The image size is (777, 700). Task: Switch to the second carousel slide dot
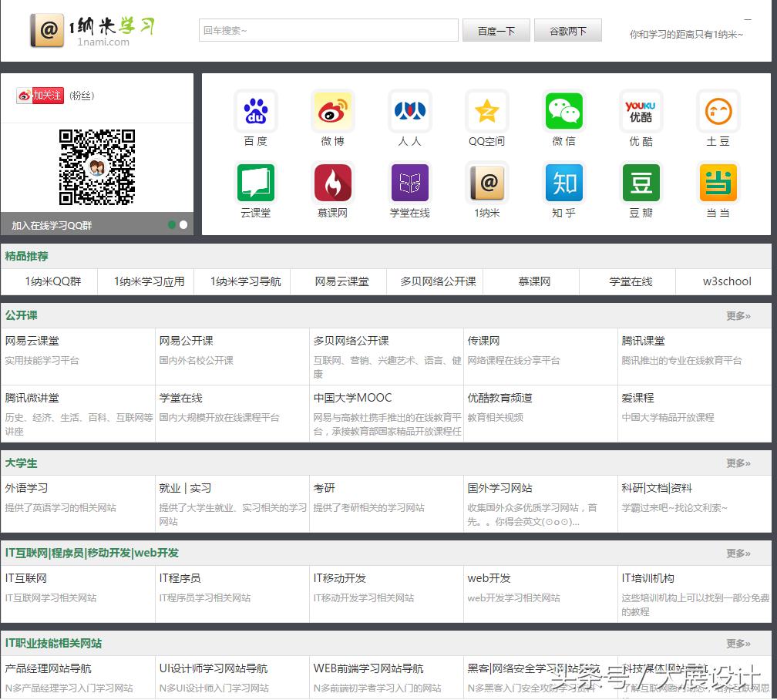pos(183,225)
